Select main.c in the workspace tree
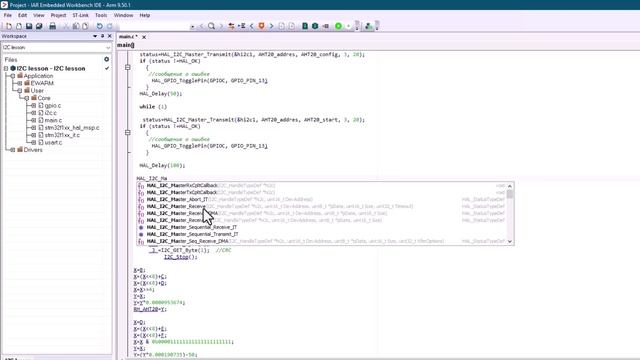The width and height of the screenshot is (640, 360). pos(53,120)
